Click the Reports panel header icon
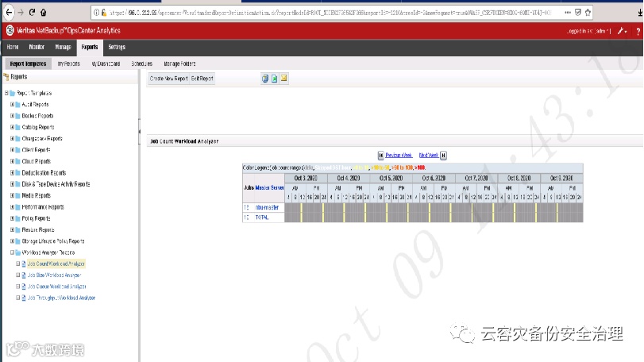Image resolution: width=644 pixels, height=362 pixels. 6,77
